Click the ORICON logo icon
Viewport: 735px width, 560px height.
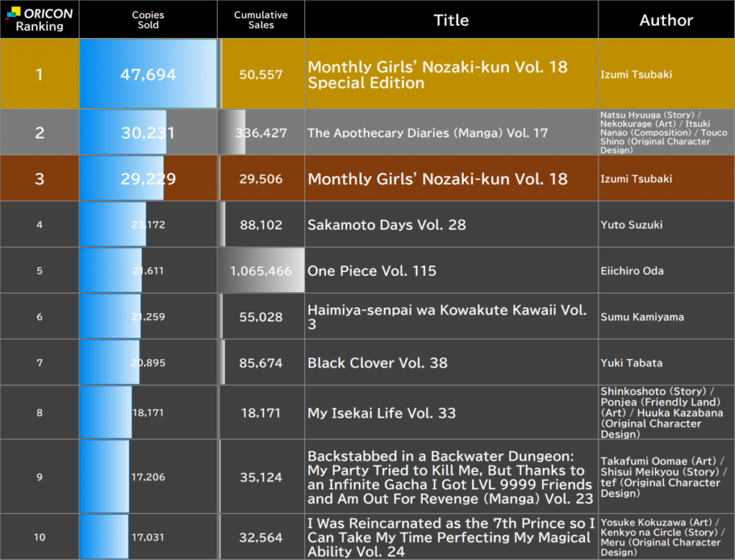click(x=13, y=13)
